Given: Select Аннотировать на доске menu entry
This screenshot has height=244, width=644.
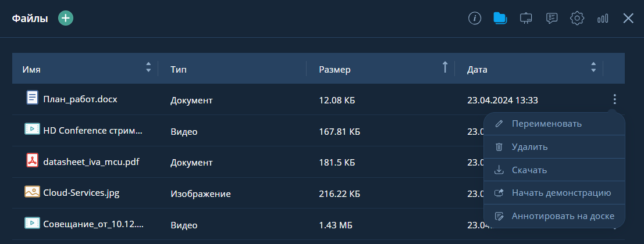Looking at the screenshot, I should (563, 216).
